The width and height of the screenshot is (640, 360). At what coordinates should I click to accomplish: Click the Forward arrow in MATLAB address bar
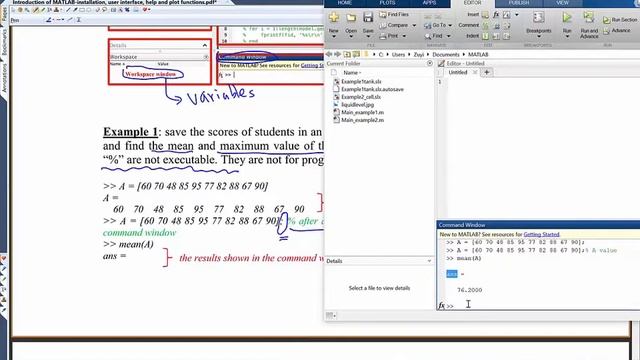pyautogui.click(x=338, y=54)
